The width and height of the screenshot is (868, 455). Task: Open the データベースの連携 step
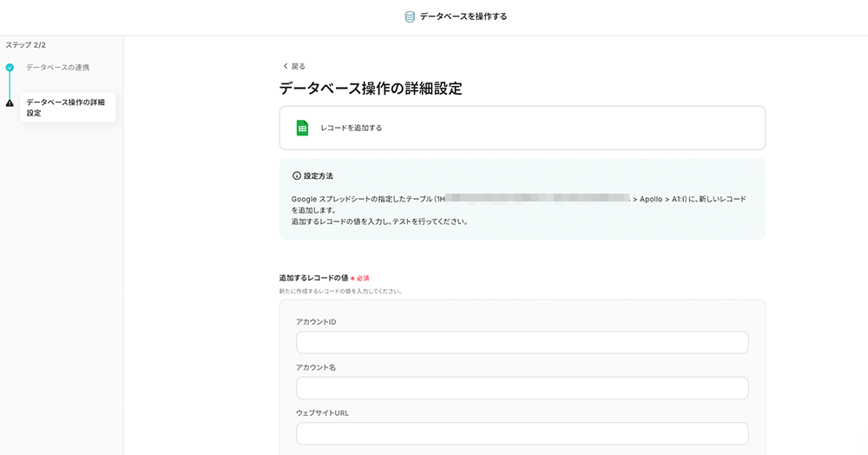57,67
